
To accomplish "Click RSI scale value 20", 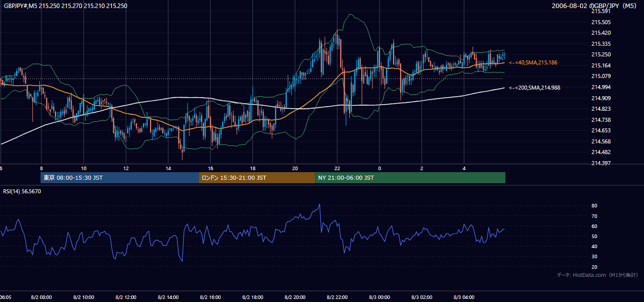I will pyautogui.click(x=594, y=267).
